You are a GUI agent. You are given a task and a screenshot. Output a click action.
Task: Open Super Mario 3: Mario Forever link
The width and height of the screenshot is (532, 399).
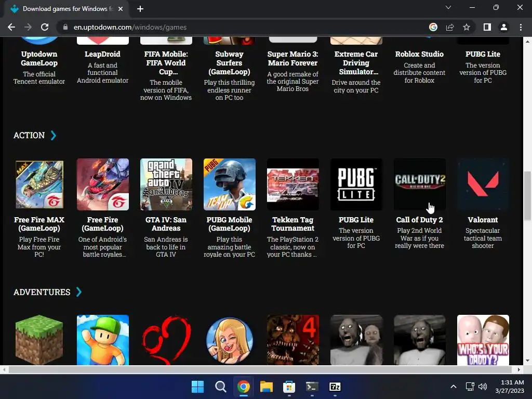coord(292,58)
